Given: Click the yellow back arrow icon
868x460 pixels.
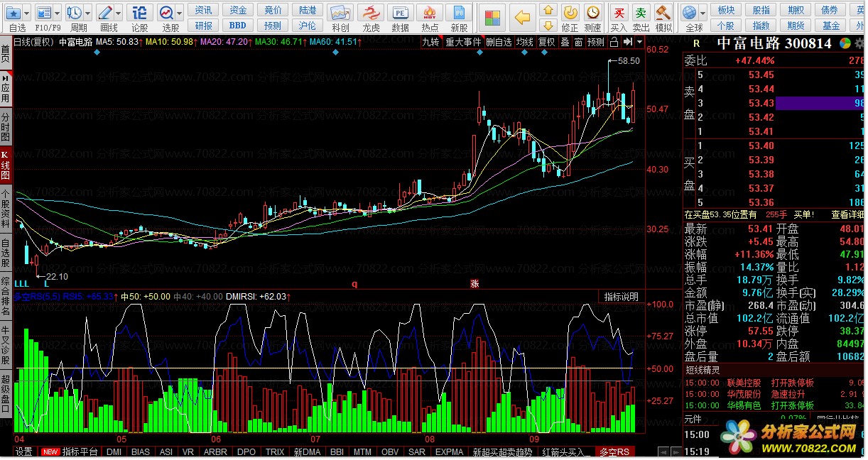Looking at the screenshot, I should [x=522, y=18].
